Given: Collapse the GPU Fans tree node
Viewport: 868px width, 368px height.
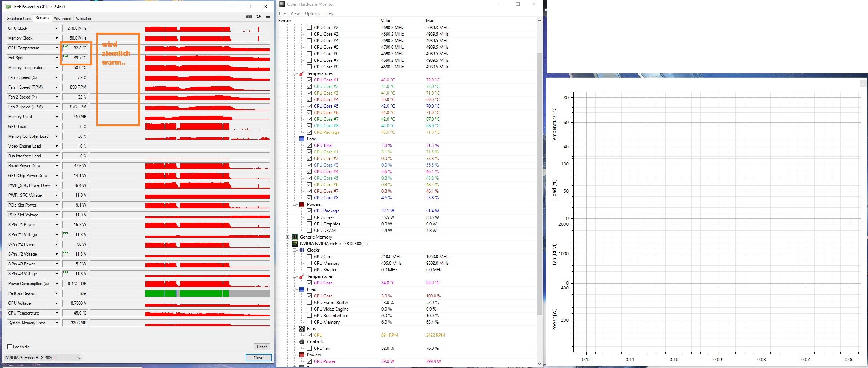Looking at the screenshot, I should pos(295,329).
